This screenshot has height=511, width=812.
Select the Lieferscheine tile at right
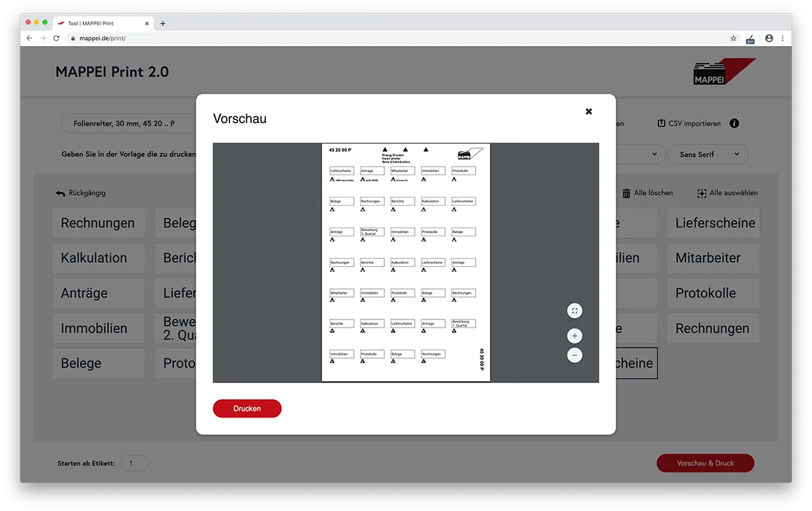click(713, 223)
